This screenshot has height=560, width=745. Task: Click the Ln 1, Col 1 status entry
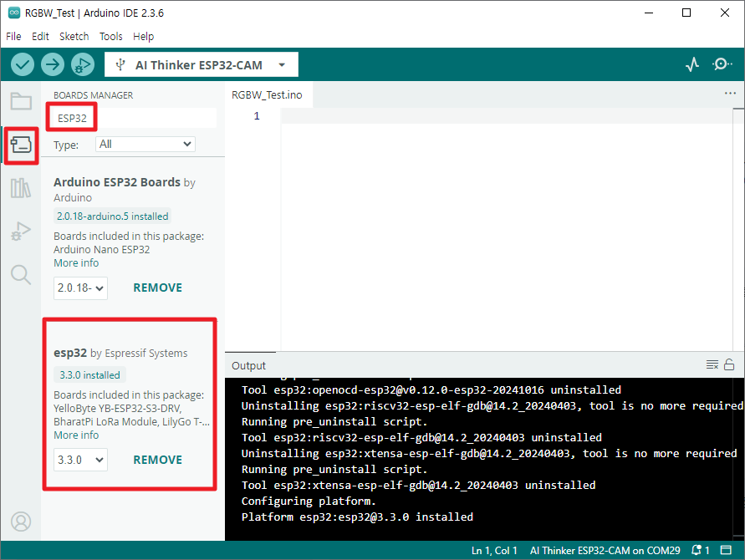(494, 551)
